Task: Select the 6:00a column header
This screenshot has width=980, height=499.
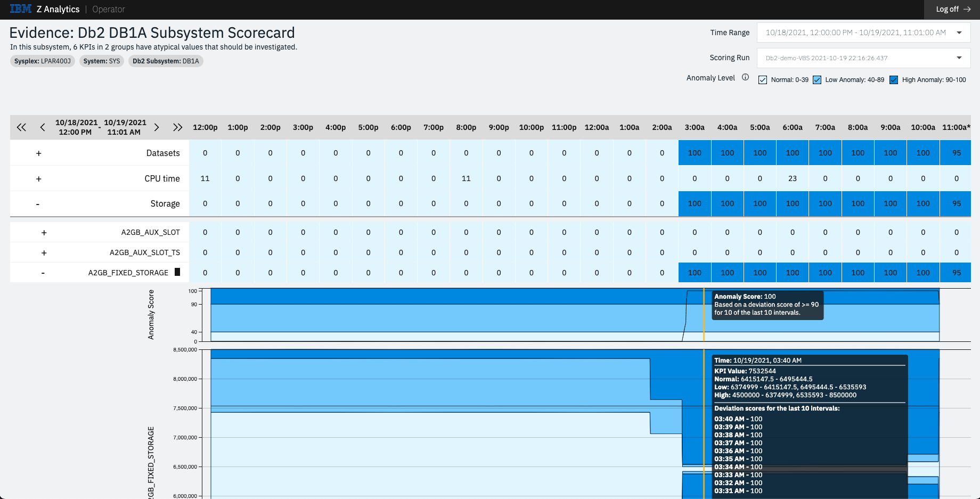Action: pyautogui.click(x=793, y=127)
